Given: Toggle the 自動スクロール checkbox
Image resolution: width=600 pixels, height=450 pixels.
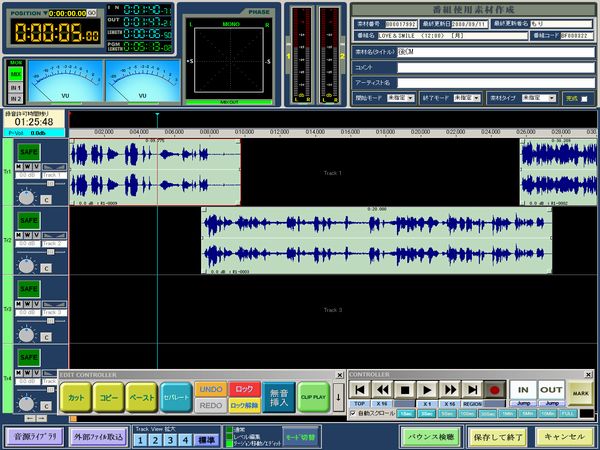Looking at the screenshot, I should (352, 412).
